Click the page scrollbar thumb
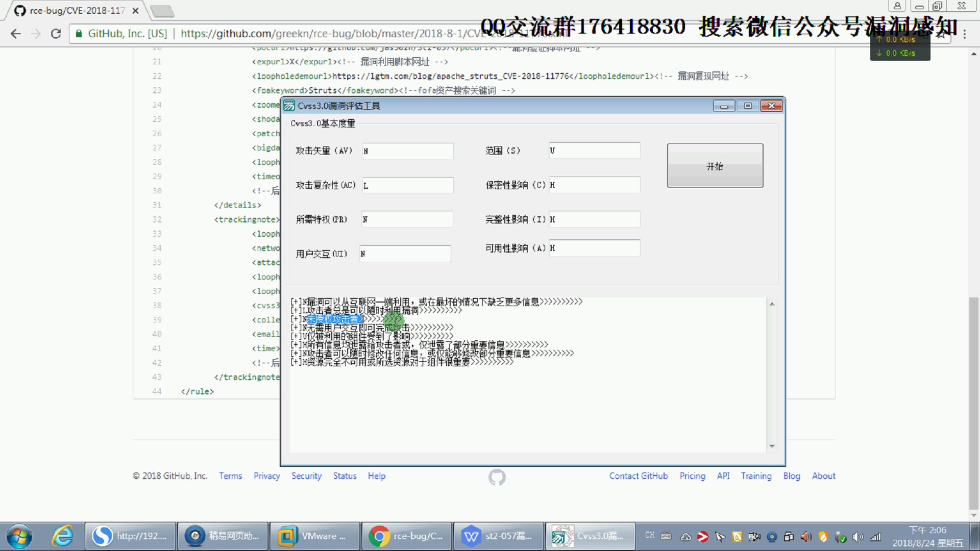 click(974, 403)
